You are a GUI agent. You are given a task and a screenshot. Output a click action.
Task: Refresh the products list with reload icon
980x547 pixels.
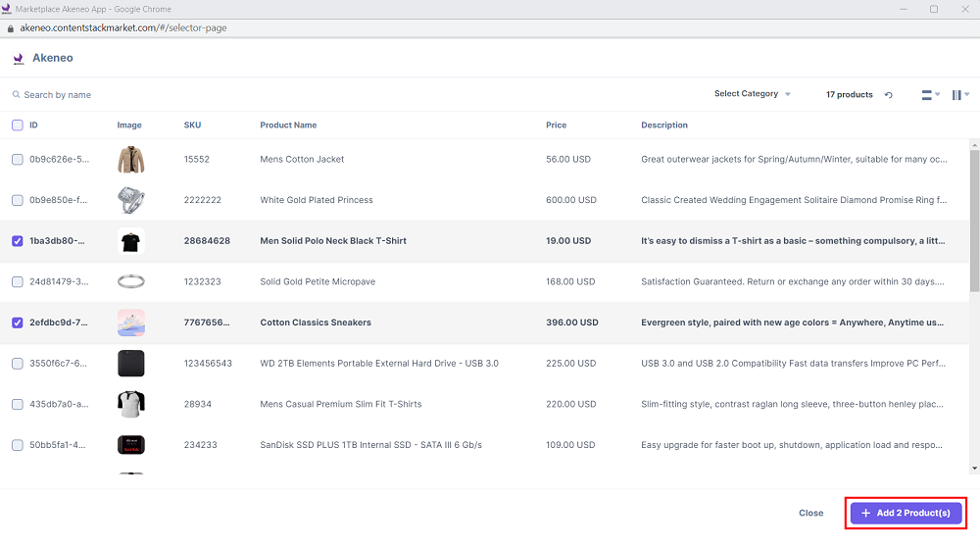888,95
